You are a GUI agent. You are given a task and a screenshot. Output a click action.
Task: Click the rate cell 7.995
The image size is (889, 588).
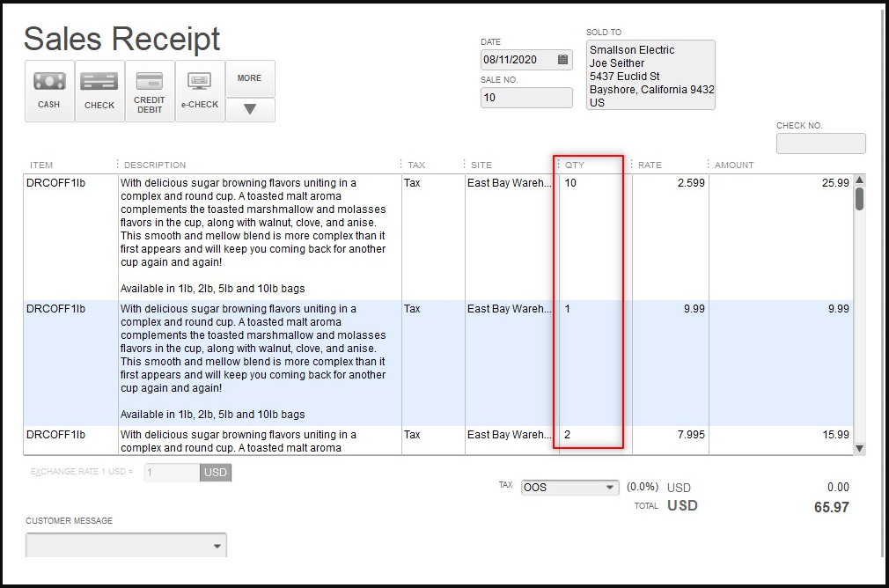tap(671, 441)
